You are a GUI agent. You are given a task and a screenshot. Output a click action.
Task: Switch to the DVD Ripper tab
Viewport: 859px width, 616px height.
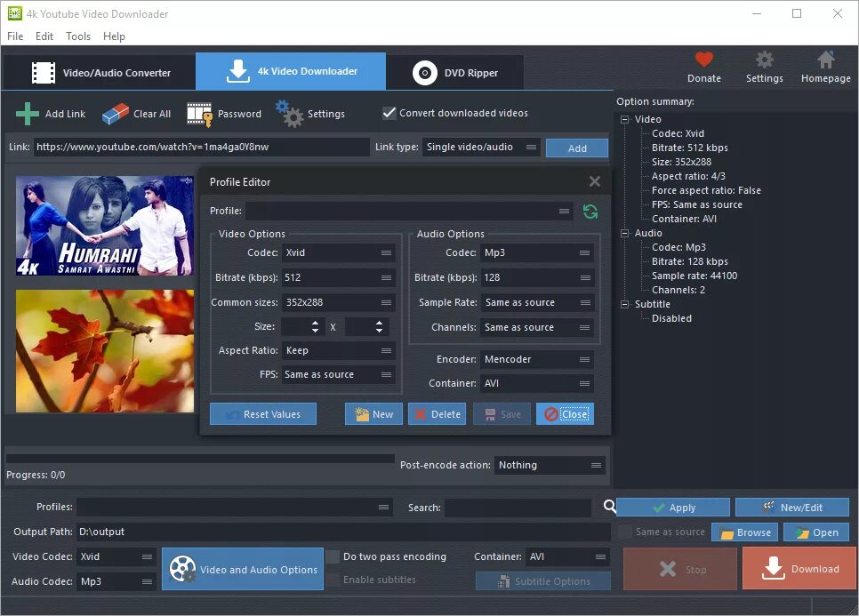[455, 71]
